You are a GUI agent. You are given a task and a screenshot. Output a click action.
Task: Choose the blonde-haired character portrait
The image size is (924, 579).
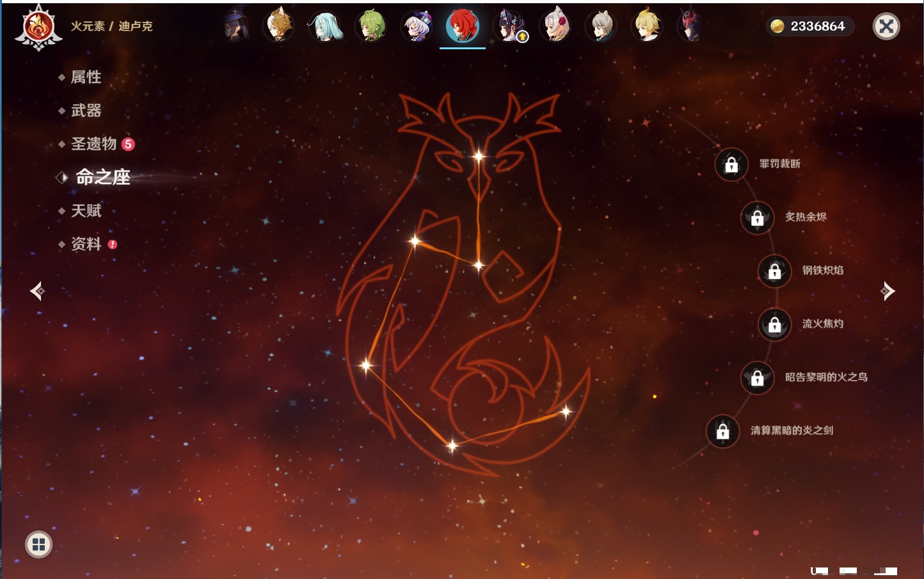(647, 26)
